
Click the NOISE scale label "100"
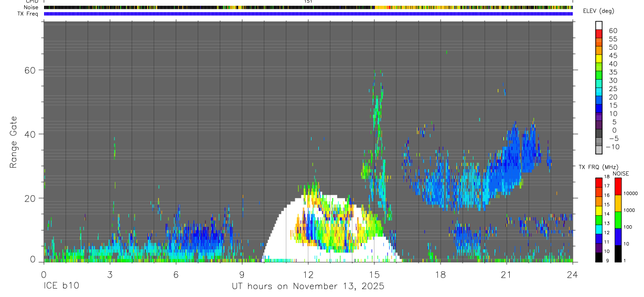629,227
